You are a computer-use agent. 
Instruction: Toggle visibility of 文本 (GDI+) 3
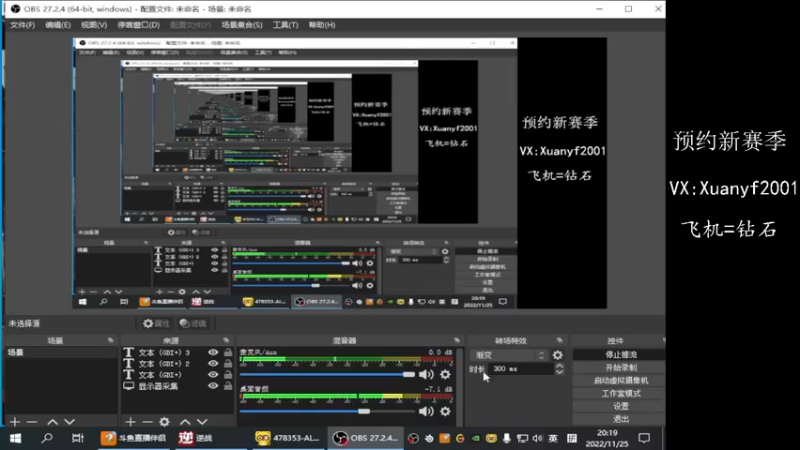(213, 353)
